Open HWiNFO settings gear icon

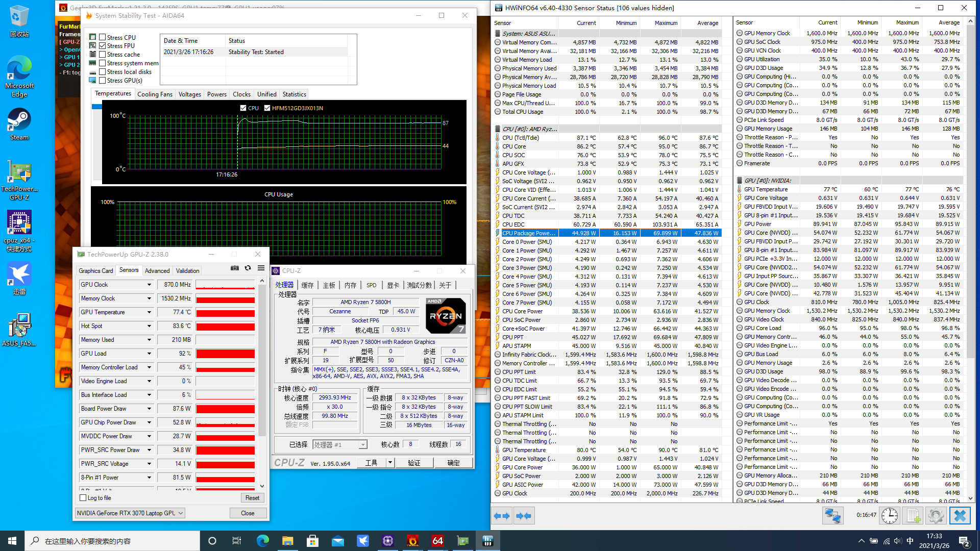pos(936,516)
